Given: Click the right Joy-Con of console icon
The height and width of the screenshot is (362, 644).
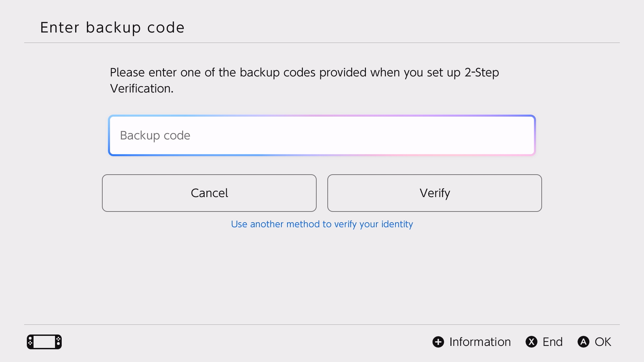Looking at the screenshot, I should (x=58, y=342).
